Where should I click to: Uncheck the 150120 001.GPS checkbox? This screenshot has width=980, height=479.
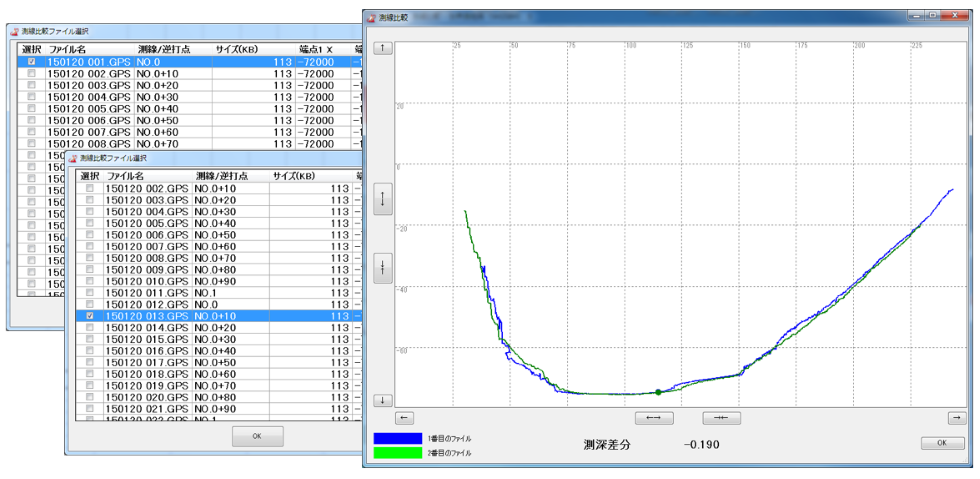32,62
